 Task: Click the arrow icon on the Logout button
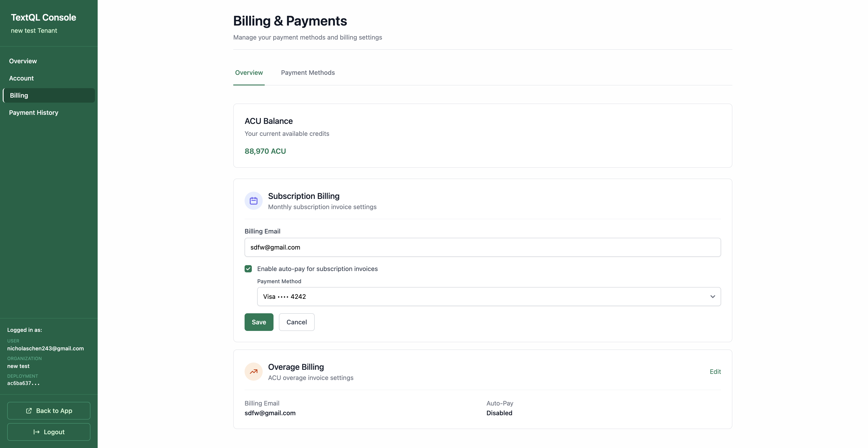click(x=36, y=432)
